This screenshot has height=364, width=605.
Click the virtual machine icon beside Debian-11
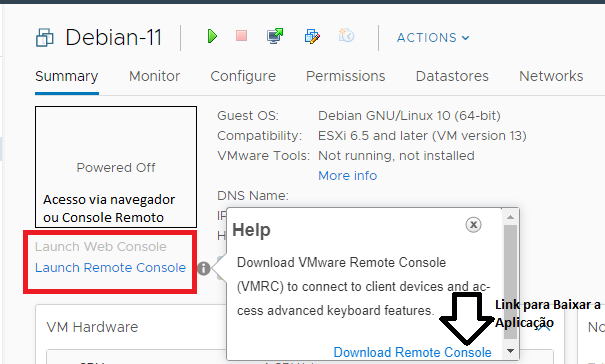[x=45, y=38]
